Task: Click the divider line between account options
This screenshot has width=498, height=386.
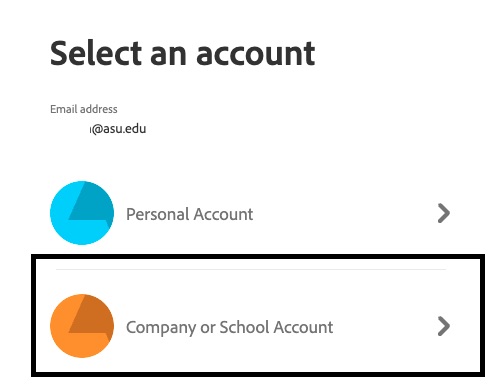Action: tap(251, 269)
